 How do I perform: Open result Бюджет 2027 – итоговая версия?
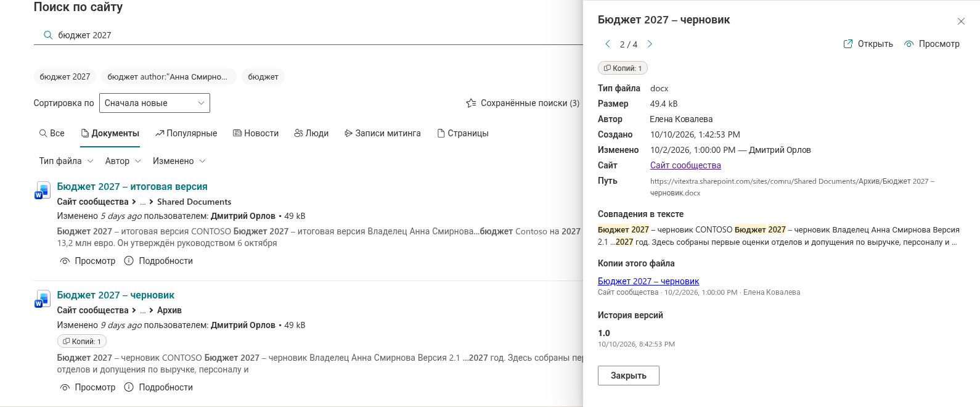pyautogui.click(x=132, y=186)
